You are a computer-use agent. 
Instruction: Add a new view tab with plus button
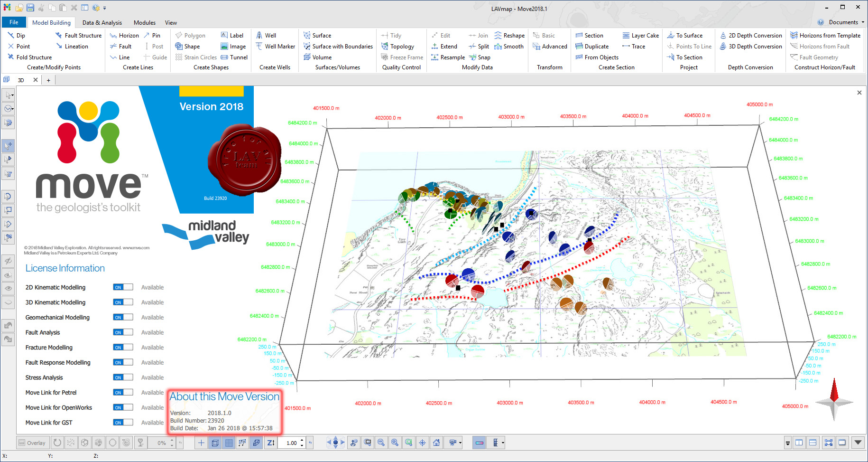click(x=48, y=80)
